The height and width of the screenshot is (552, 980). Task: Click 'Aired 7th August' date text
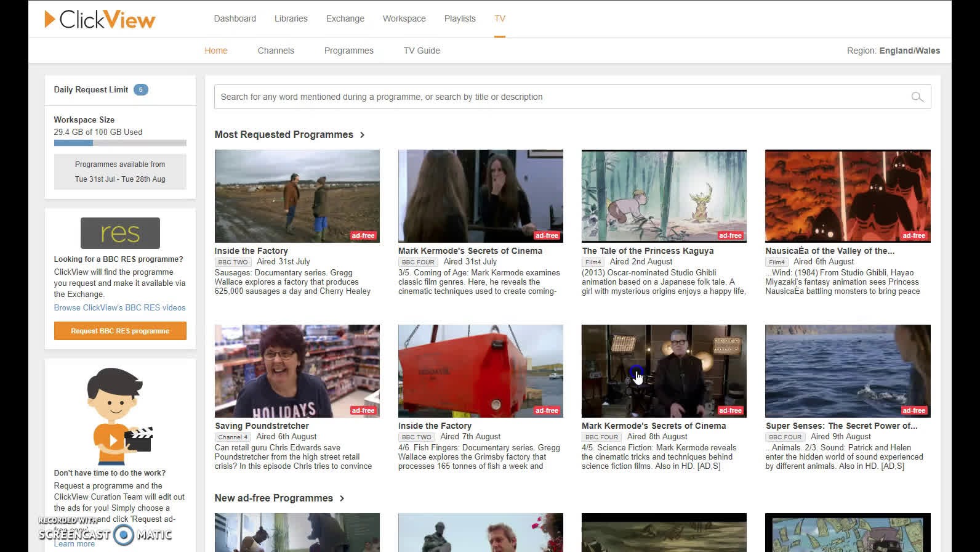[x=470, y=436]
